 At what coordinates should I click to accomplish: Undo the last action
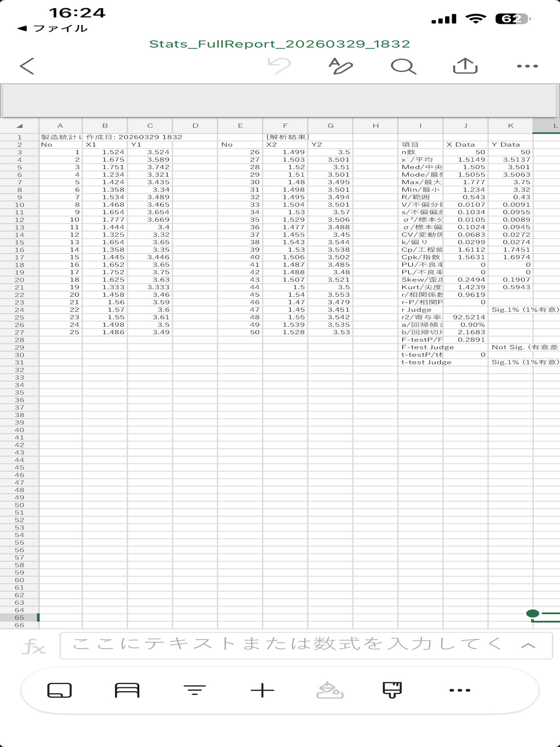click(x=279, y=66)
